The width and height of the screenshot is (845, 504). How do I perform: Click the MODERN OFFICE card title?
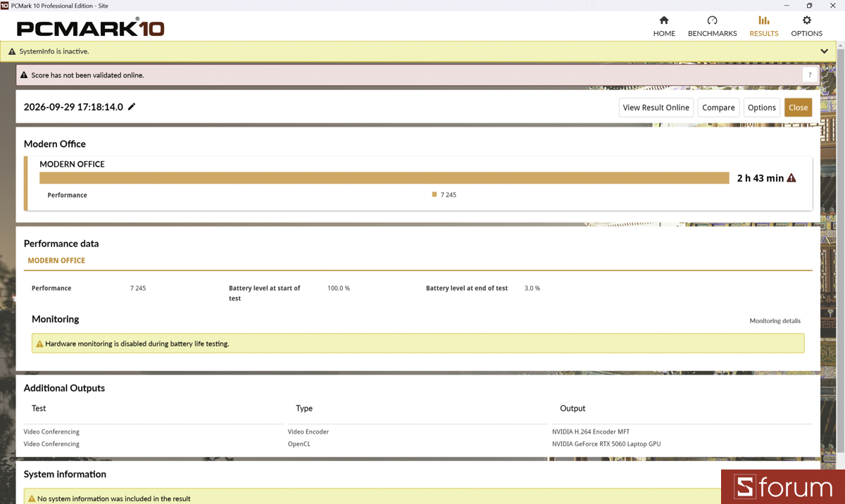(x=72, y=164)
